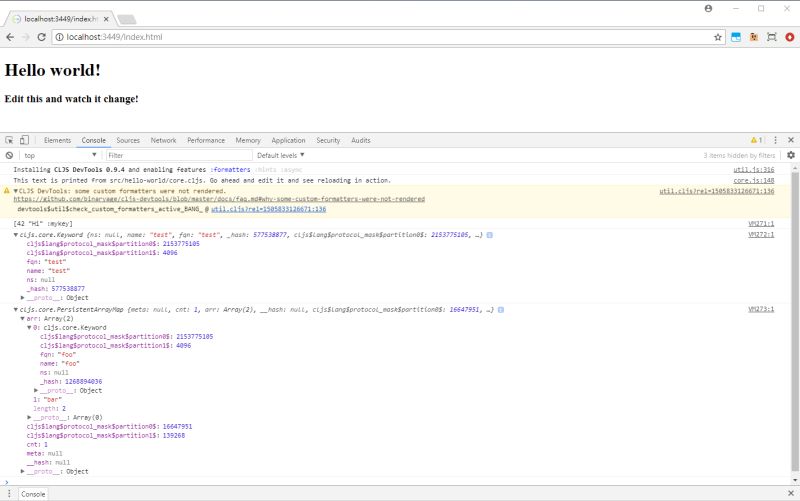Open the Chrome user profile icon
Image resolution: width=800 pixels, height=501 pixels.
pyautogui.click(x=708, y=9)
